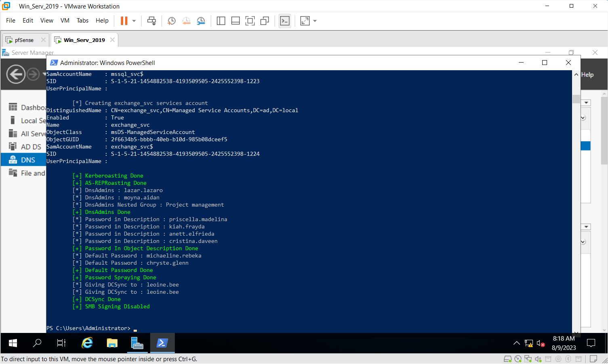Open the VMware Edit menu

click(x=28, y=21)
